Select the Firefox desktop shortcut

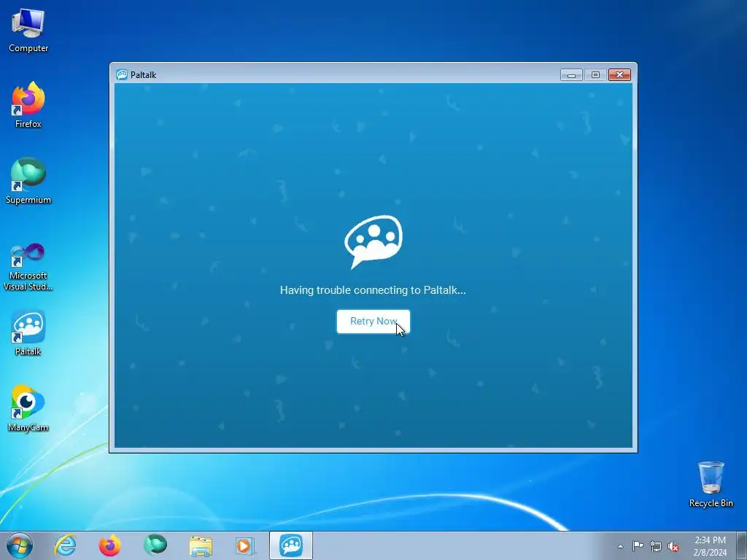tap(28, 105)
